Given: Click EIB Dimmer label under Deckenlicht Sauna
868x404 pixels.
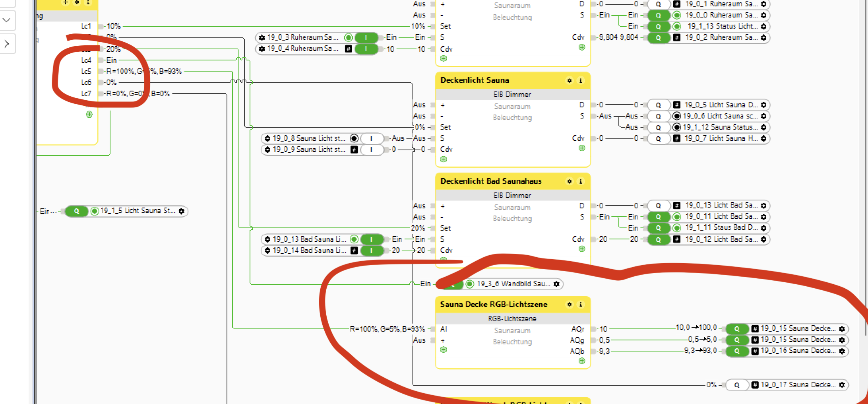Looking at the screenshot, I should (x=512, y=95).
